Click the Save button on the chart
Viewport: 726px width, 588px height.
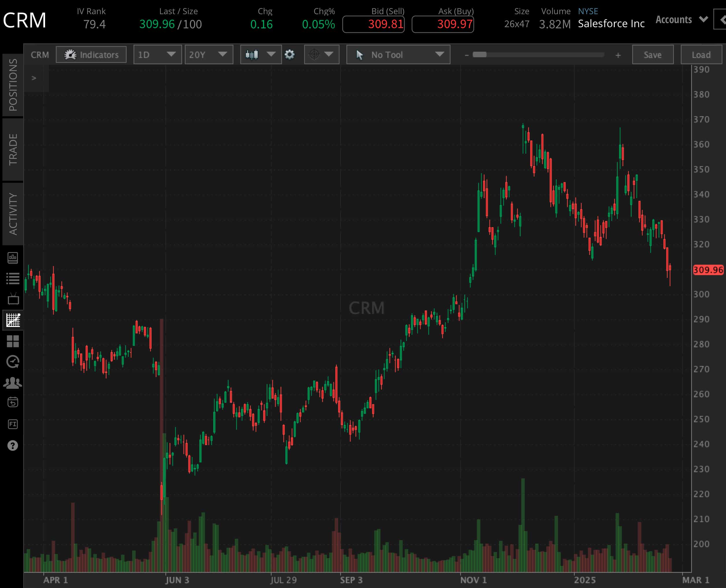(652, 55)
